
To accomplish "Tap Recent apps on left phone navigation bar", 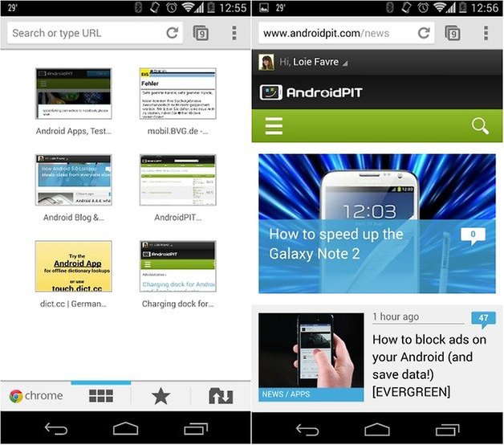I will point(196,429).
